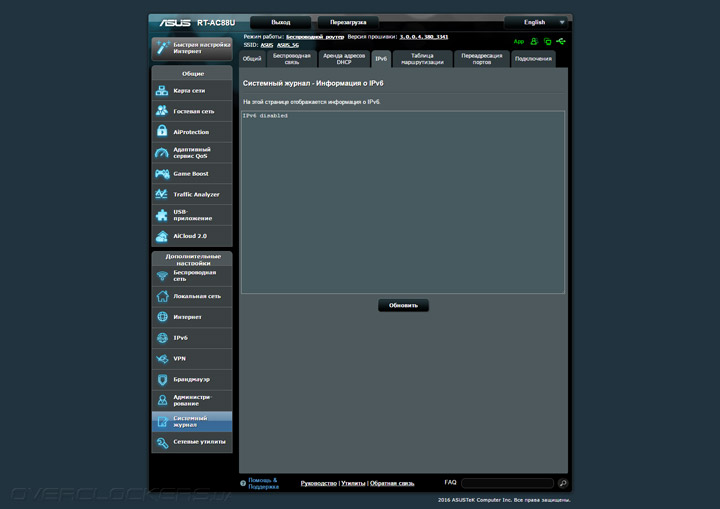720x509 pixels.
Task: Switch to the Подключения tab
Action: tap(533, 59)
